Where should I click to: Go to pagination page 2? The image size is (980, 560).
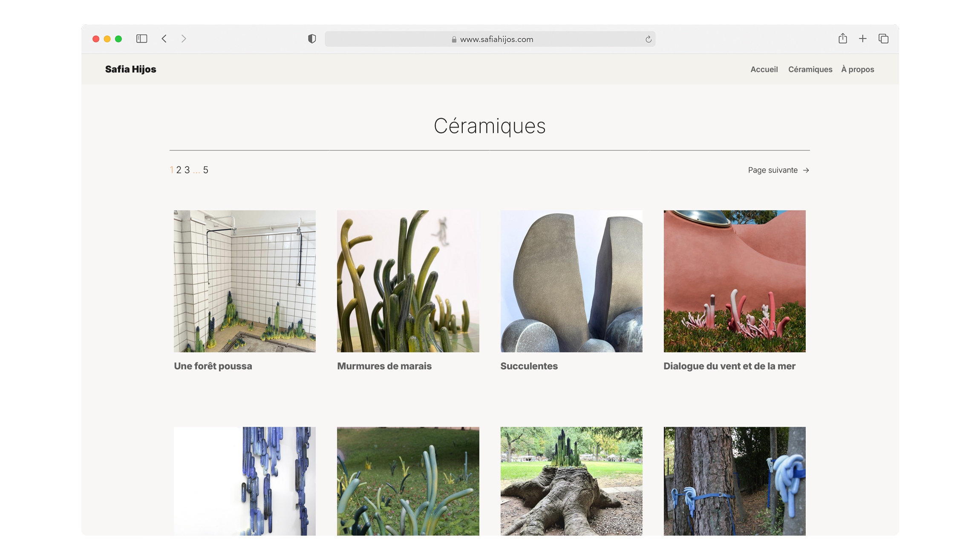(x=179, y=170)
